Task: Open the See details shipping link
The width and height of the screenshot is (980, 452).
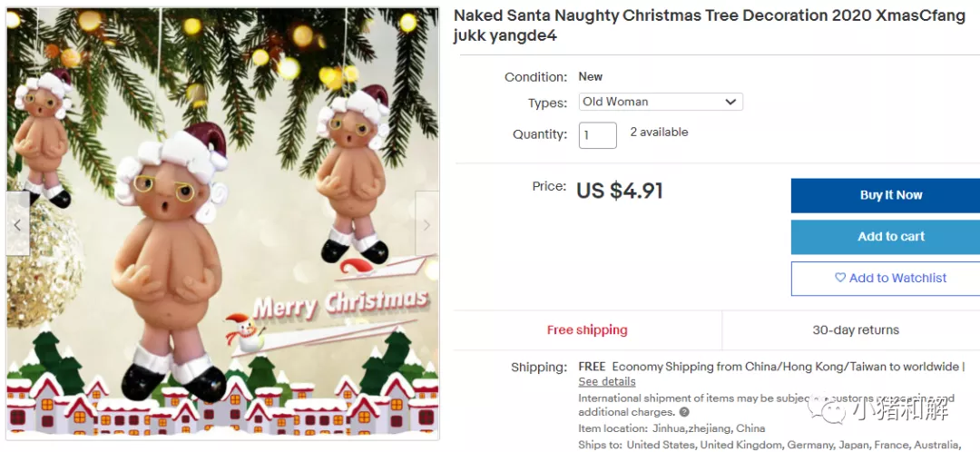Action: click(x=607, y=381)
